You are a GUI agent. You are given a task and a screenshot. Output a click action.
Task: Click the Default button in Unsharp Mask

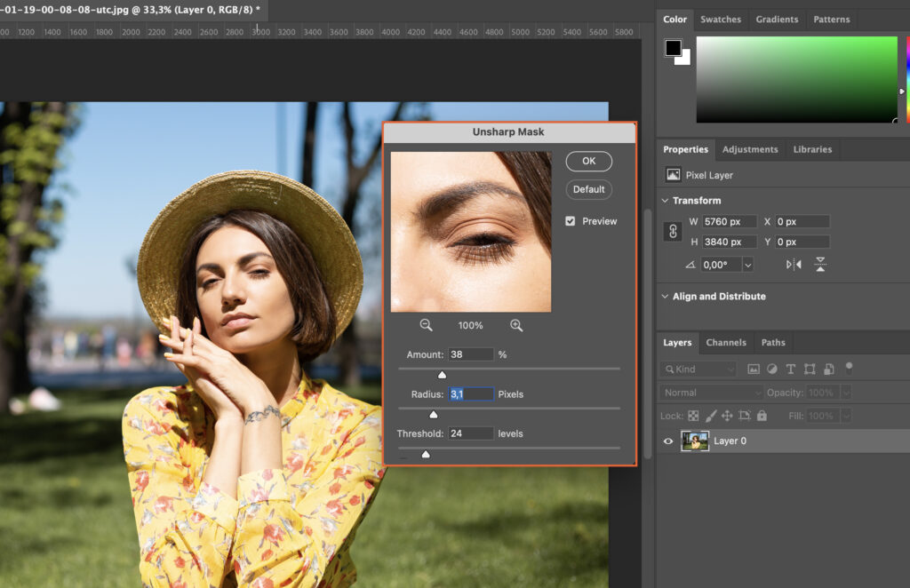588,189
